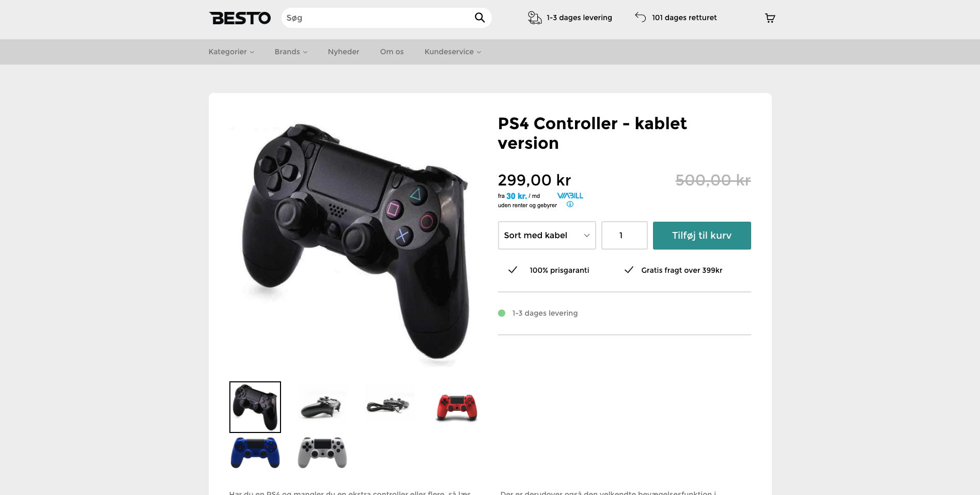The width and height of the screenshot is (980, 495).
Task: Open the Om os page
Action: [392, 52]
